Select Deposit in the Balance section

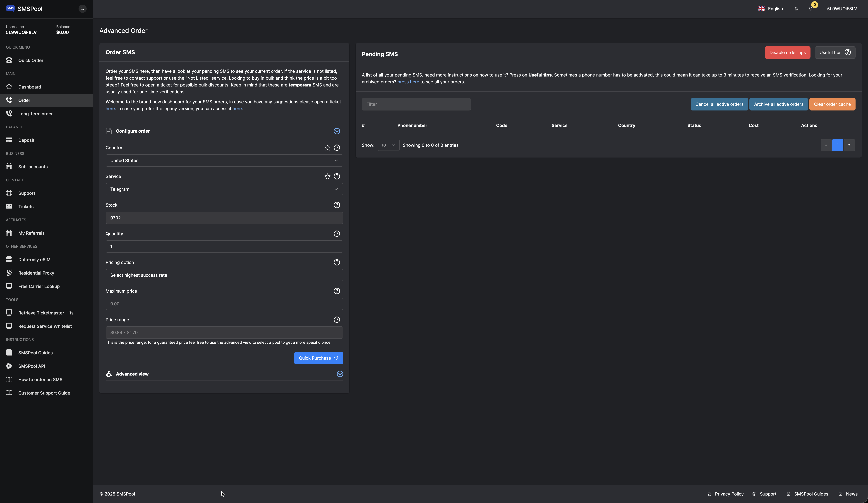(26, 140)
